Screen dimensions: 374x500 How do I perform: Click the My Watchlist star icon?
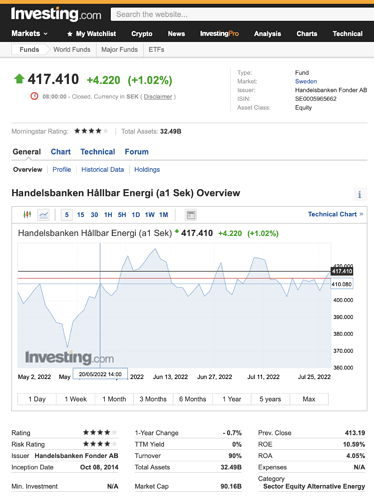point(69,34)
